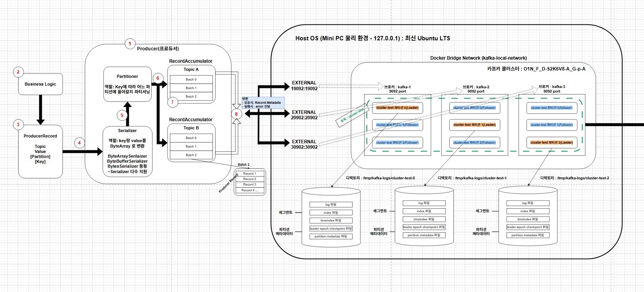Click log 파일 in cluster-test-1 cylinder
The image size is (644, 292).
coord(424,203)
